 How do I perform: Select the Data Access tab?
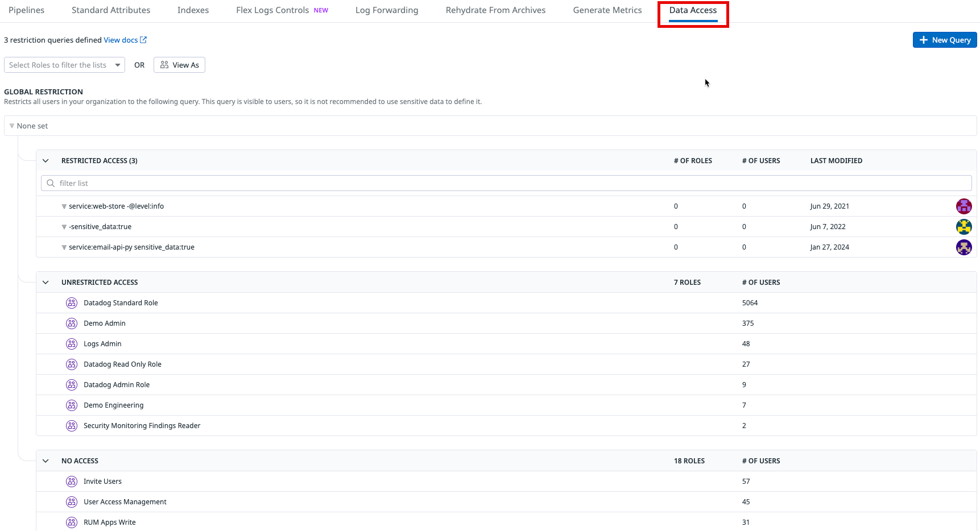pos(693,10)
